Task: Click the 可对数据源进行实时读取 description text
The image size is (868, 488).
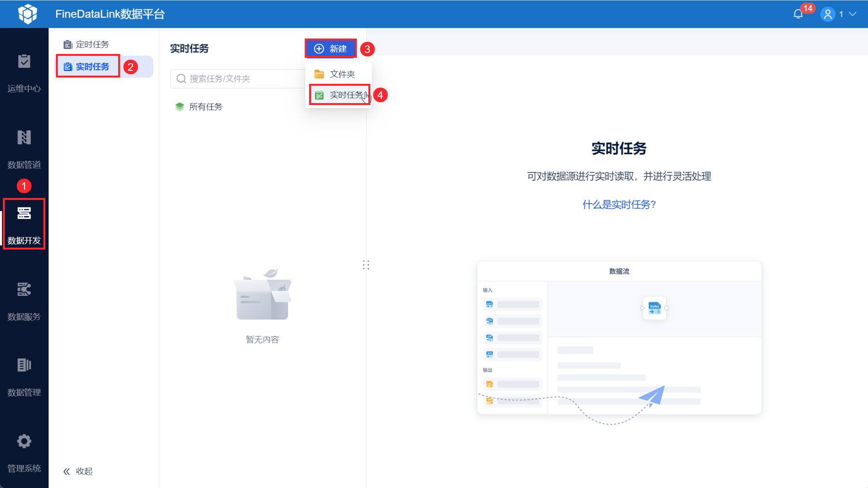Action: click(x=619, y=176)
